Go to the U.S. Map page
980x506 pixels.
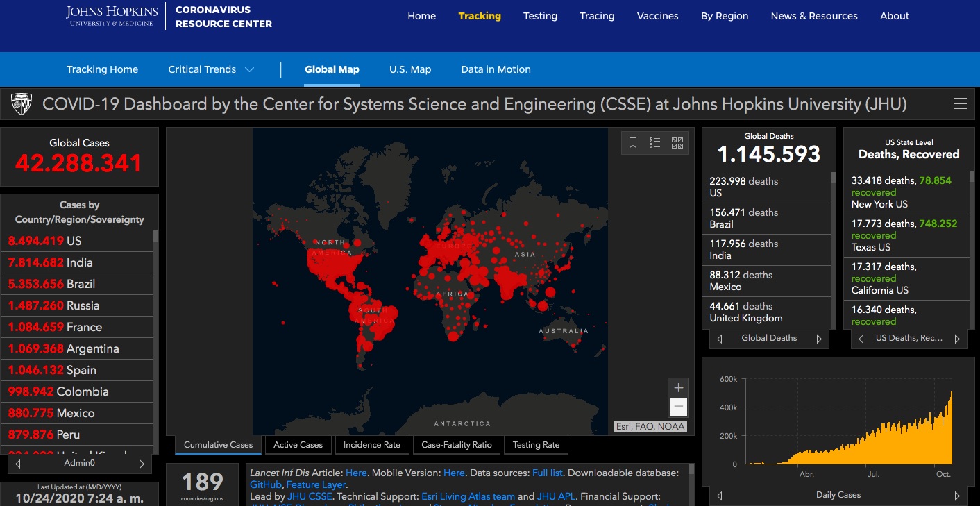[410, 69]
